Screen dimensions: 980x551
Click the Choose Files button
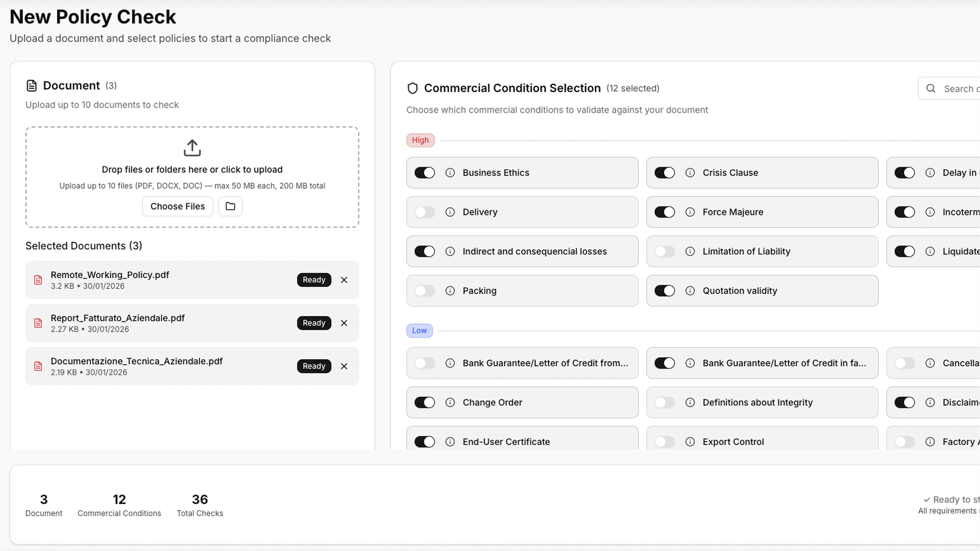pyautogui.click(x=177, y=206)
